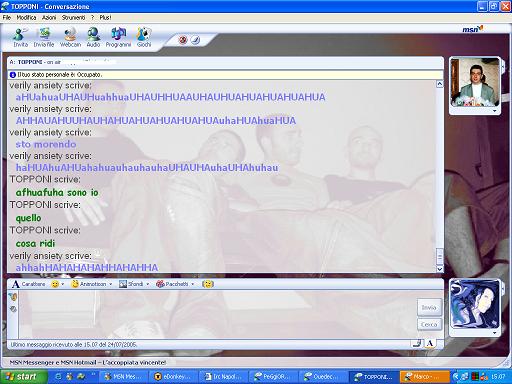Screen dimensions: 512x384
Task: Open the Programmi activities icon
Action: click(118, 37)
